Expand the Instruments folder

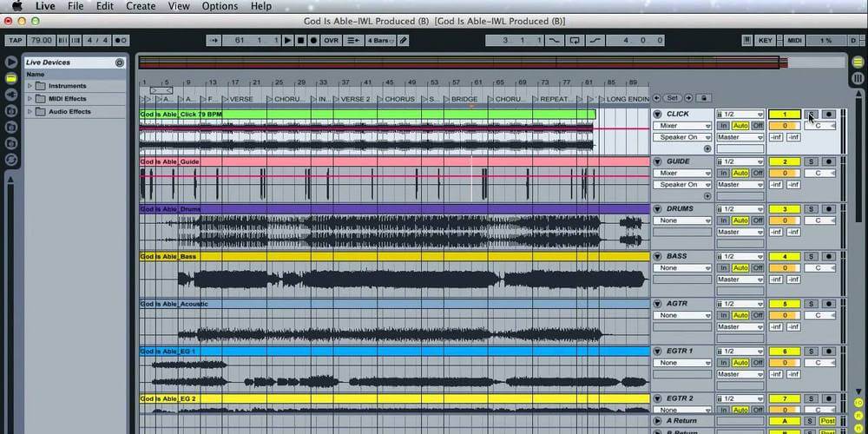(30, 86)
